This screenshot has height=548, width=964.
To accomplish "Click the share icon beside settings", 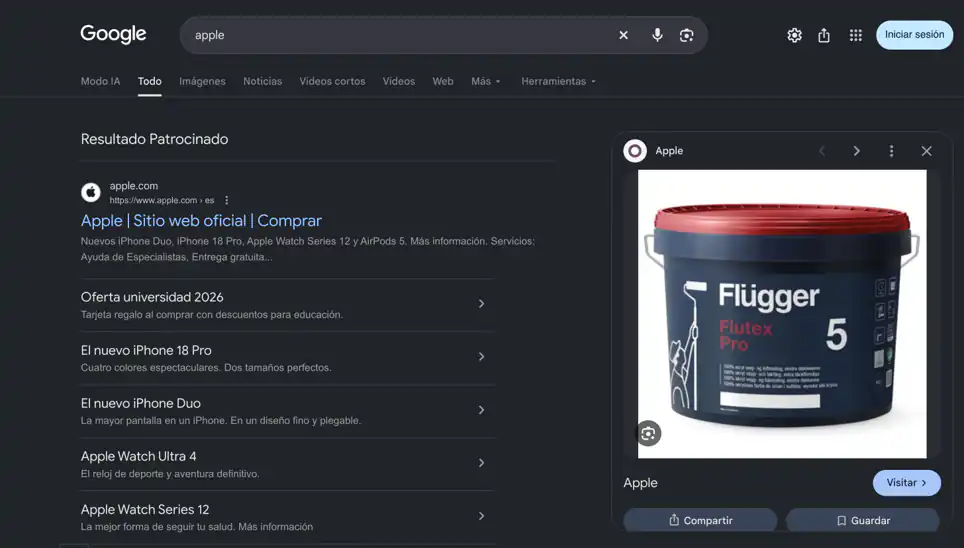I will (824, 35).
